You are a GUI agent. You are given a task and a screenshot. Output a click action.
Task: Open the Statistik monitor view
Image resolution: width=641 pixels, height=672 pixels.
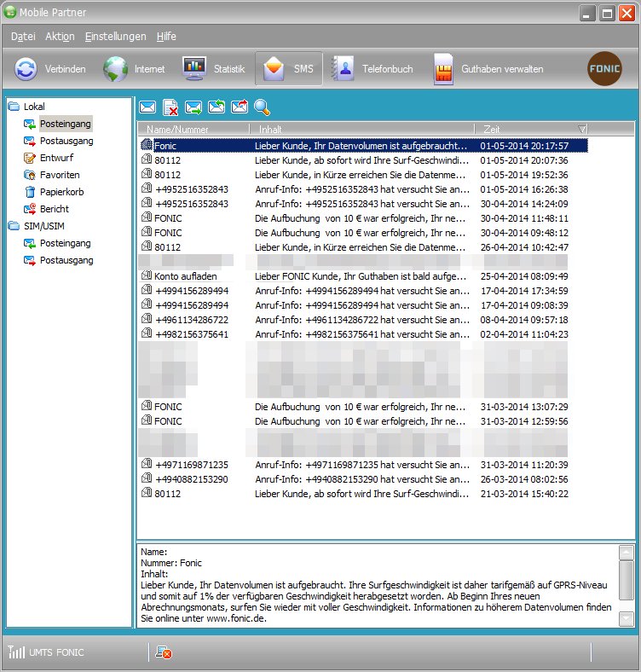coord(213,69)
